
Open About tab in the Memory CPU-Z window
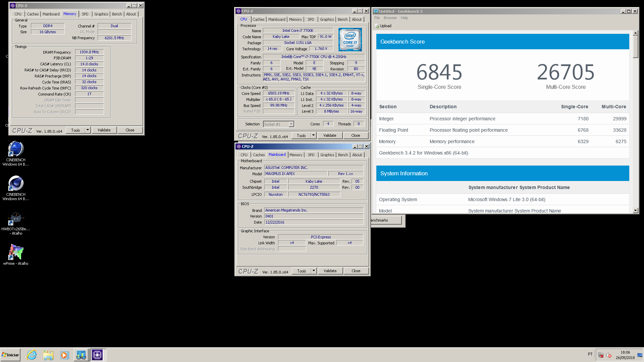pyautogui.click(x=131, y=14)
